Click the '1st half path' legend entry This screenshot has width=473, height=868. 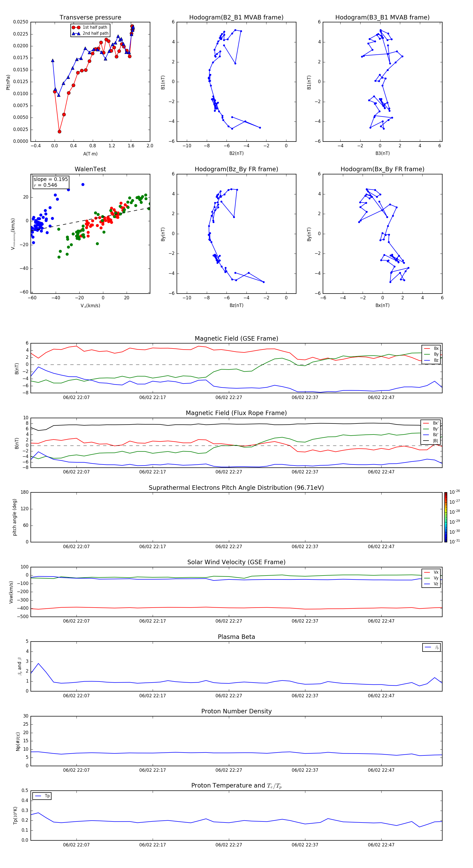coord(90,27)
